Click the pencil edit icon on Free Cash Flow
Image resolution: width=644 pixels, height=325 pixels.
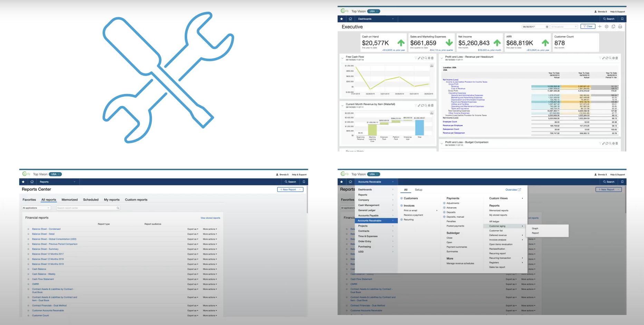click(x=419, y=58)
